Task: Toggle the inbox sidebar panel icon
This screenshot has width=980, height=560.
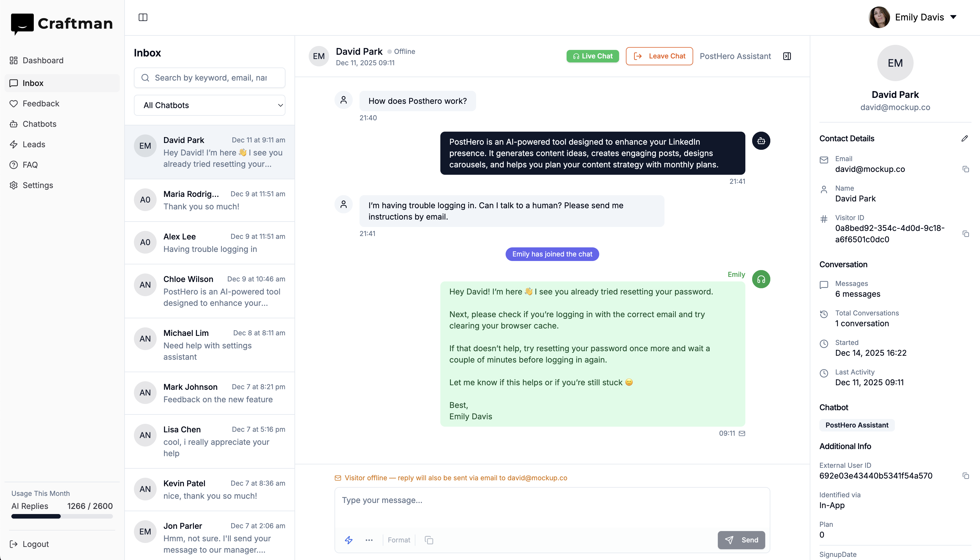Action: 143,17
